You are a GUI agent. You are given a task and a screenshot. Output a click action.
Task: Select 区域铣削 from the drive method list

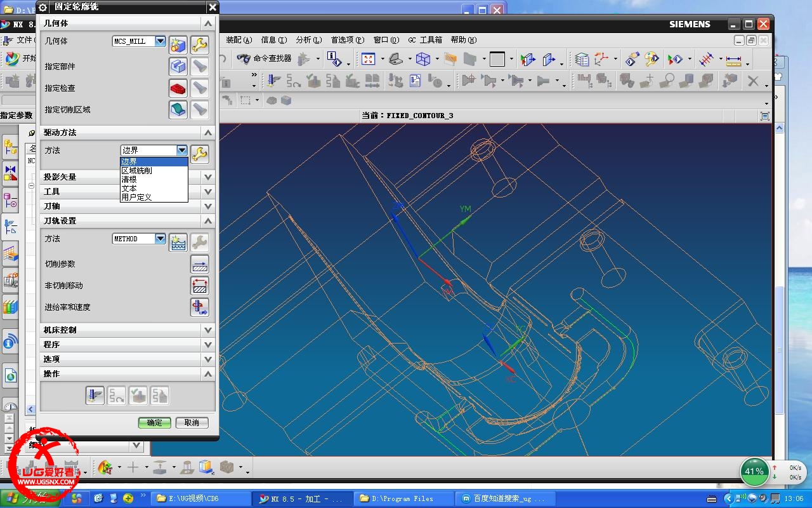[154, 171]
